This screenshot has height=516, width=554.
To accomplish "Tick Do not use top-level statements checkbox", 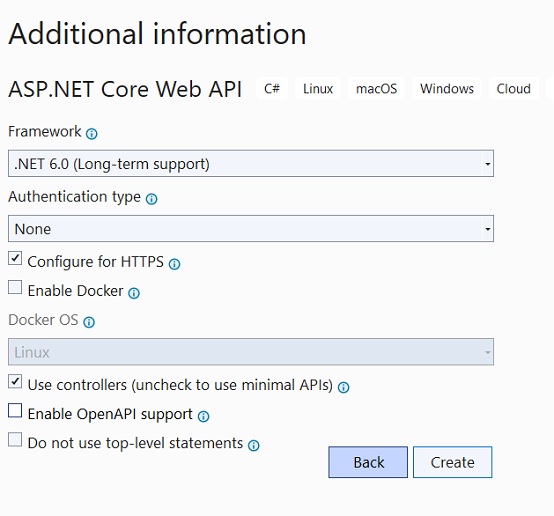I will [x=15, y=440].
